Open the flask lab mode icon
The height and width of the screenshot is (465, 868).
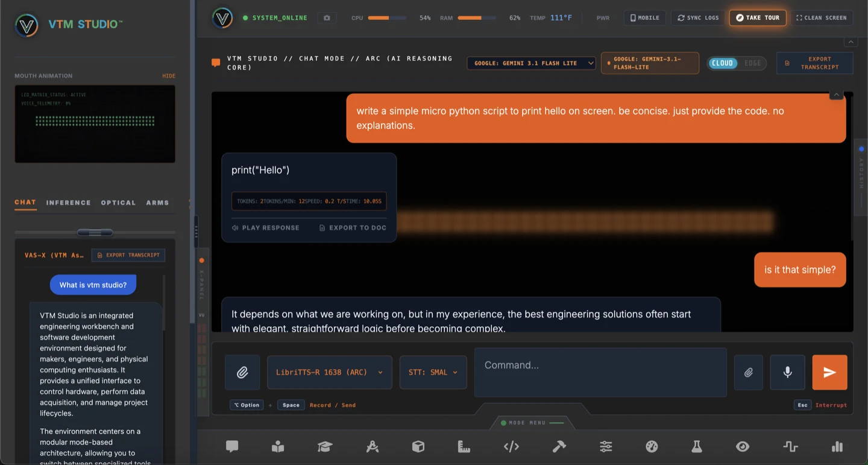click(697, 446)
